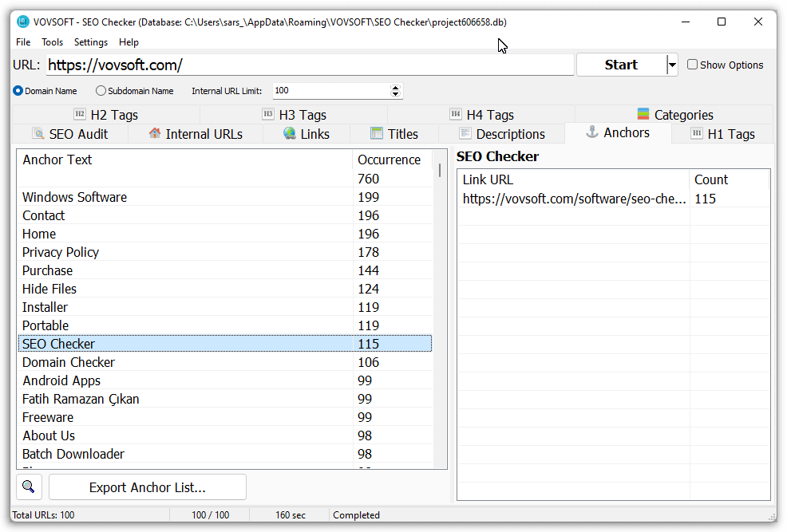Select the Android Apps anchor row

point(225,380)
